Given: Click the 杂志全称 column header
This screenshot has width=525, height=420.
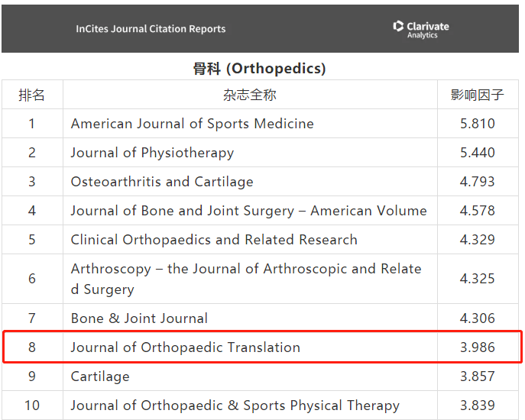Looking at the screenshot, I should [250, 95].
